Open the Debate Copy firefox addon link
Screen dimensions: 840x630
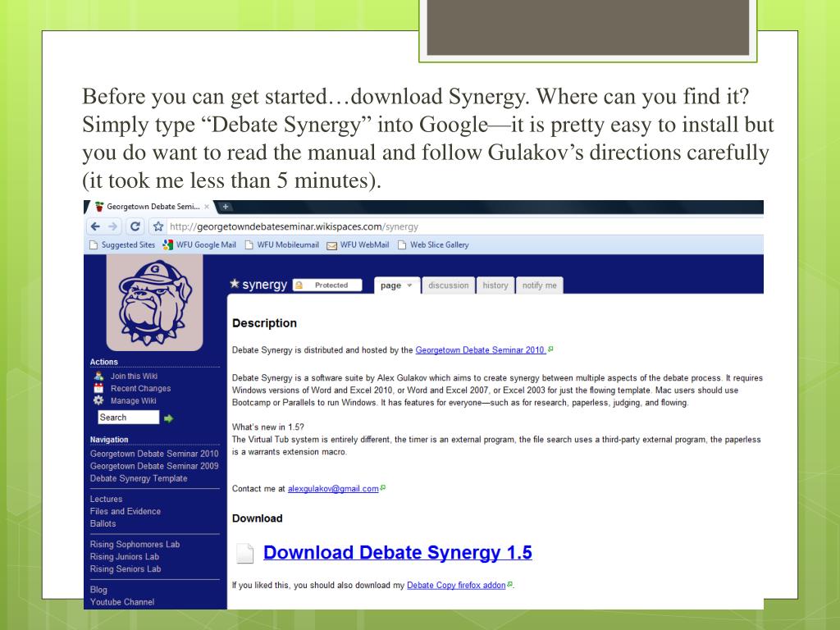click(x=456, y=585)
